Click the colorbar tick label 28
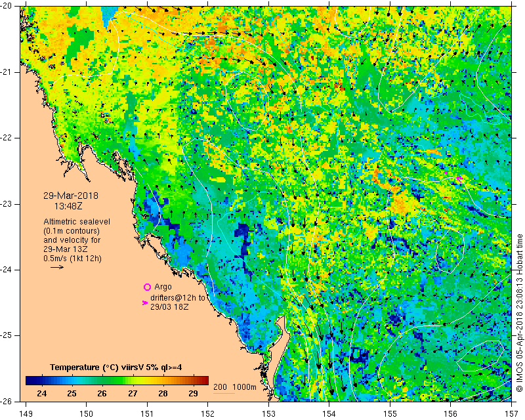525x420 pixels. pyautogui.click(x=163, y=394)
